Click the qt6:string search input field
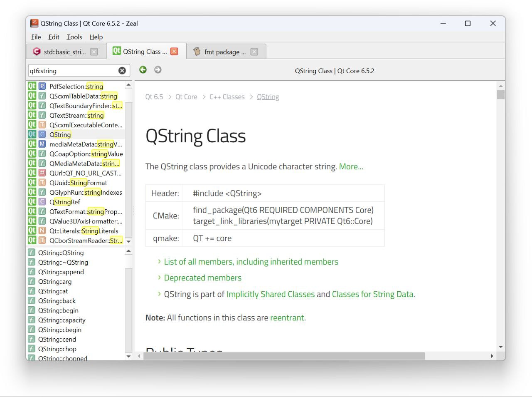This screenshot has width=532, height=397. tap(73, 71)
